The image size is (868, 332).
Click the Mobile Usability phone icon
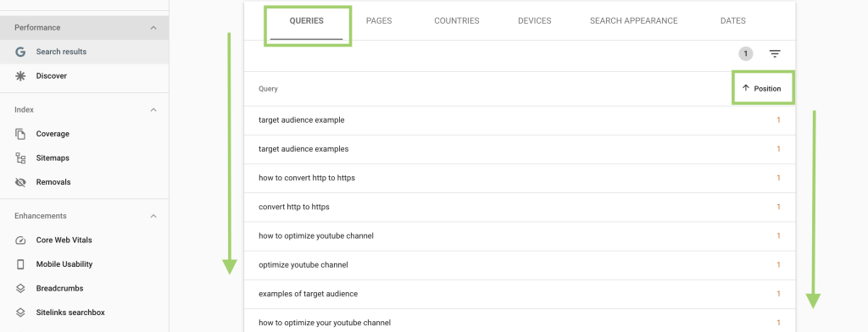[20, 264]
